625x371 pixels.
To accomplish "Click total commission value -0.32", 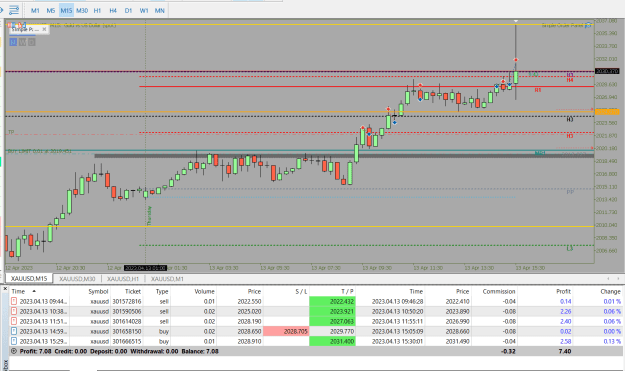I will (x=508, y=351).
